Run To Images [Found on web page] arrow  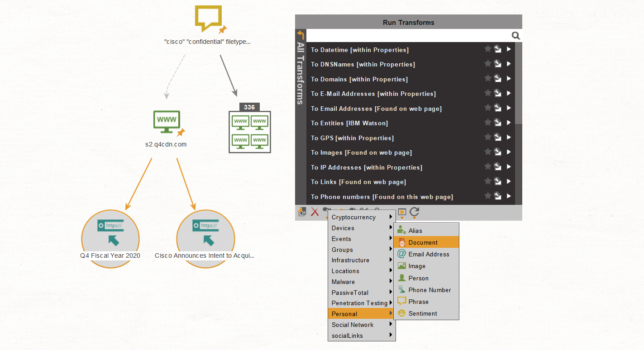coord(509,152)
